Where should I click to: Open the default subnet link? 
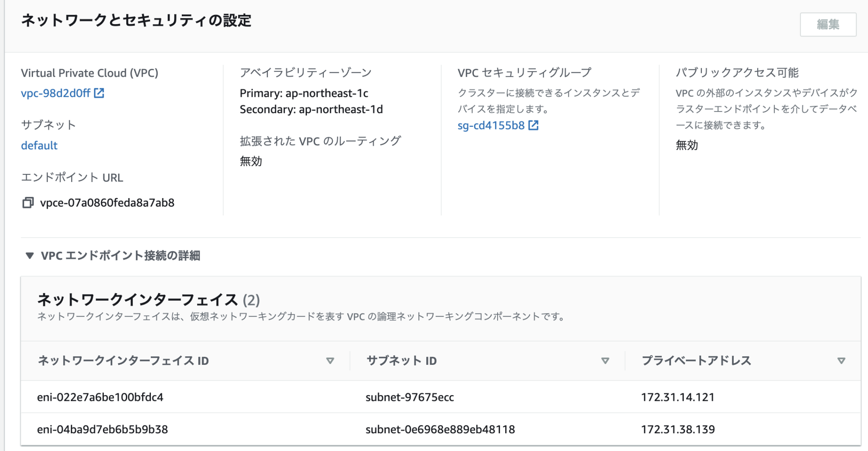[39, 145]
